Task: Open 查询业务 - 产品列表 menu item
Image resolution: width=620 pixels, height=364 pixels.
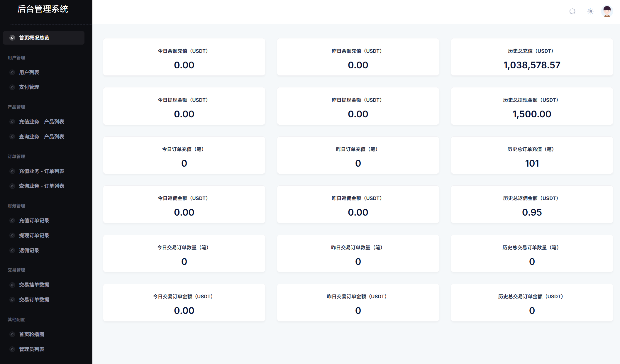Action: point(41,137)
